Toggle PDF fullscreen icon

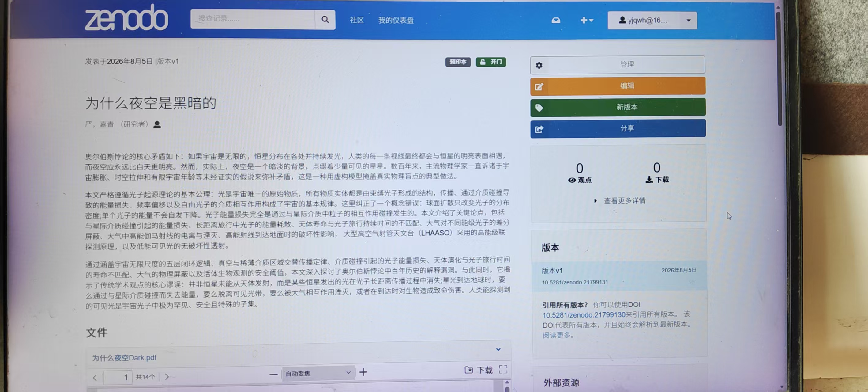503,369
